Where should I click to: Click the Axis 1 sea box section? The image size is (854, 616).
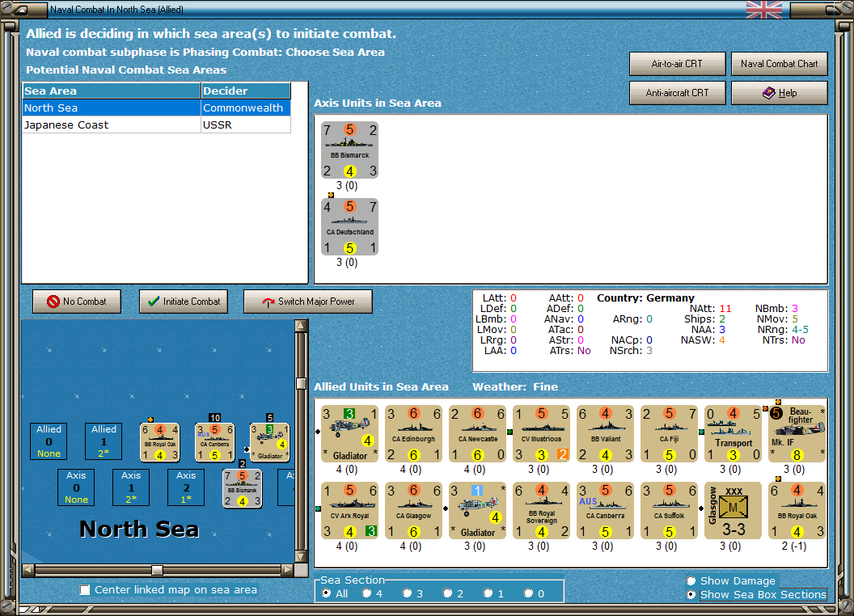[x=131, y=487]
